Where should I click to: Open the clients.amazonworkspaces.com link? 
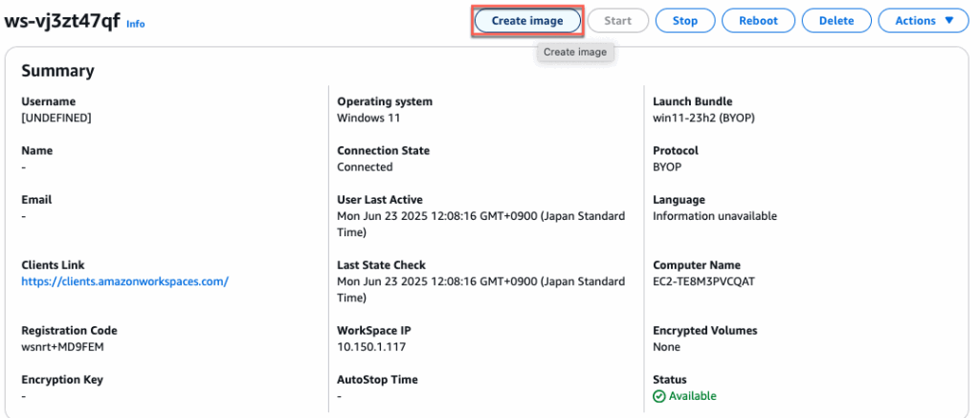(x=124, y=281)
